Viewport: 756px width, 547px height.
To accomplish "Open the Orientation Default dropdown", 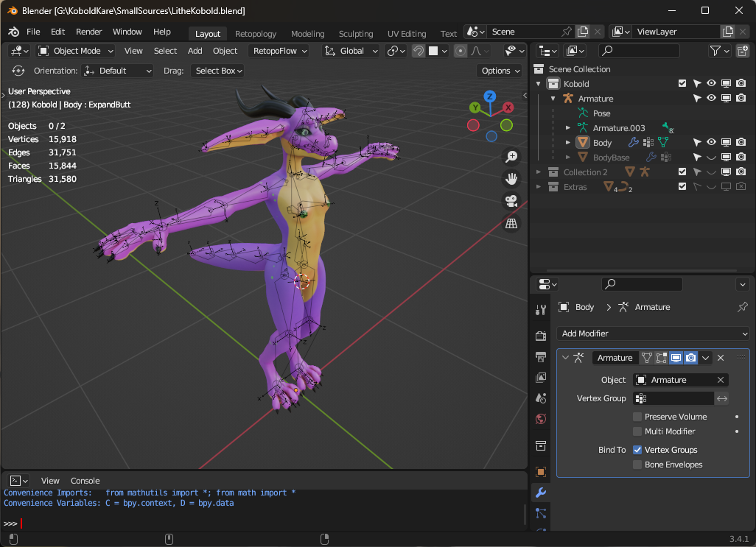I will (117, 71).
